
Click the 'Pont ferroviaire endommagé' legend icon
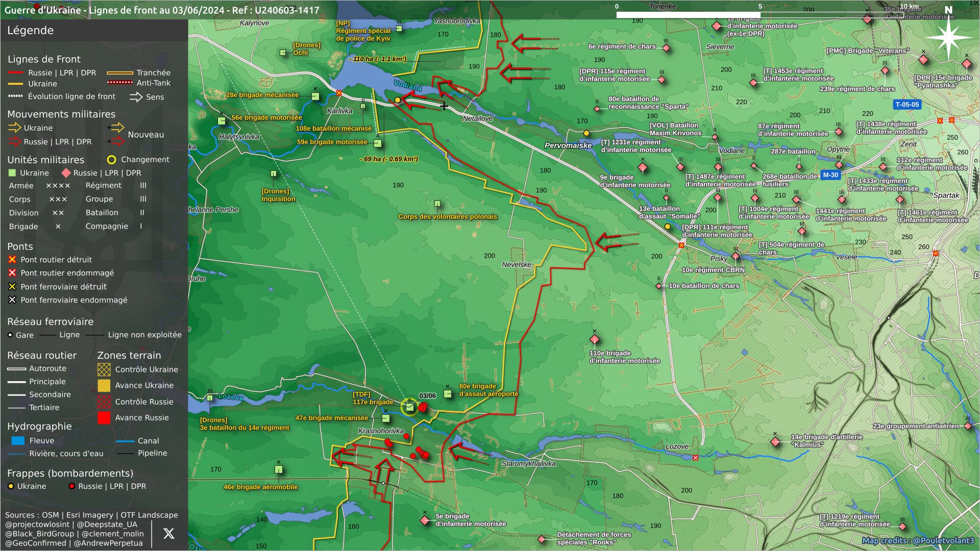pos(12,300)
